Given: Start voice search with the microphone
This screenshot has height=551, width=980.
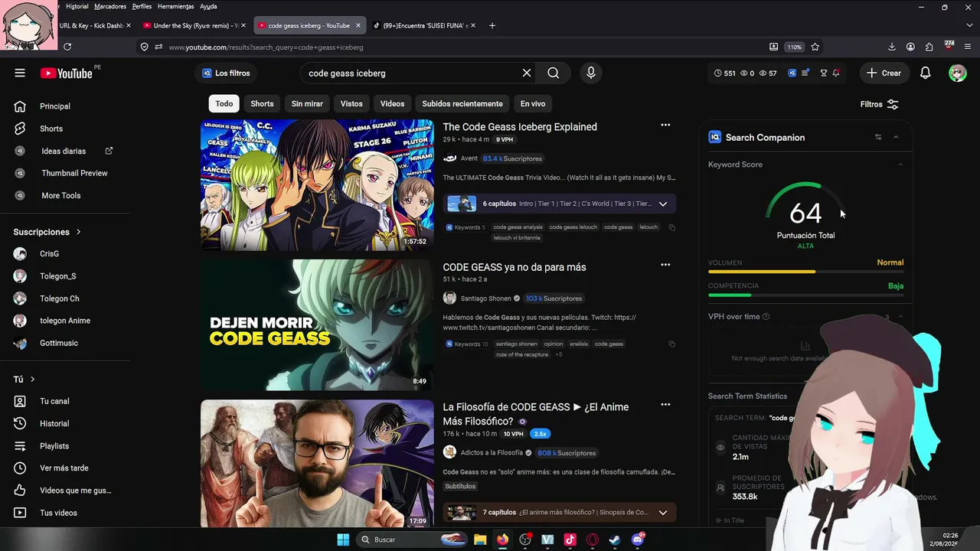Looking at the screenshot, I should pyautogui.click(x=590, y=73).
